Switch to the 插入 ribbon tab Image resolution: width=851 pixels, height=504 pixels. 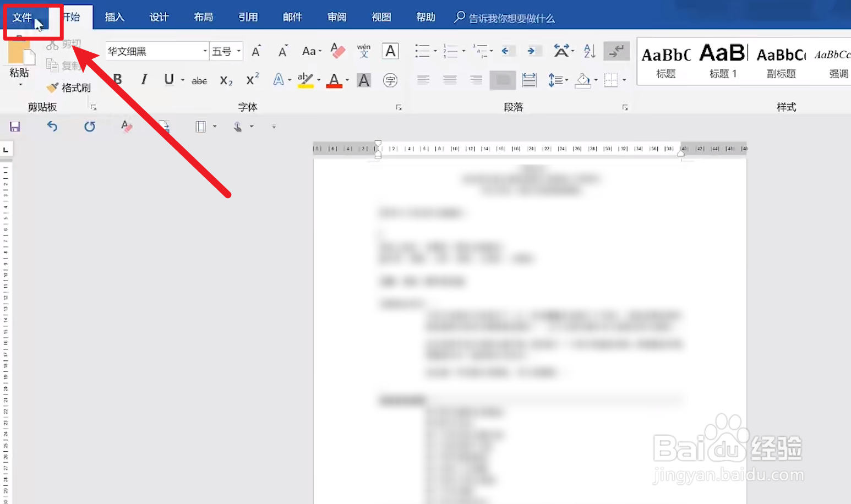coord(114,18)
